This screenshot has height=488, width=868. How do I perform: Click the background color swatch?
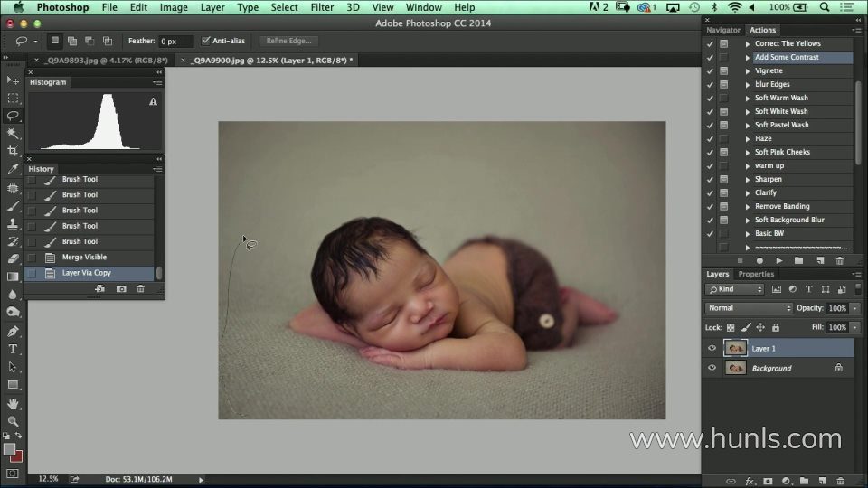click(18, 457)
